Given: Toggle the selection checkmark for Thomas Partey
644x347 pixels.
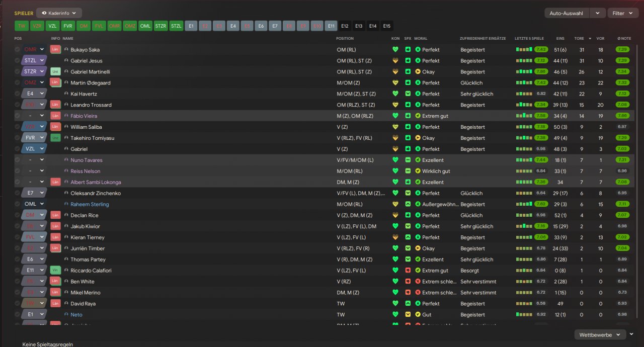Looking at the screenshot, I should (x=18, y=259).
